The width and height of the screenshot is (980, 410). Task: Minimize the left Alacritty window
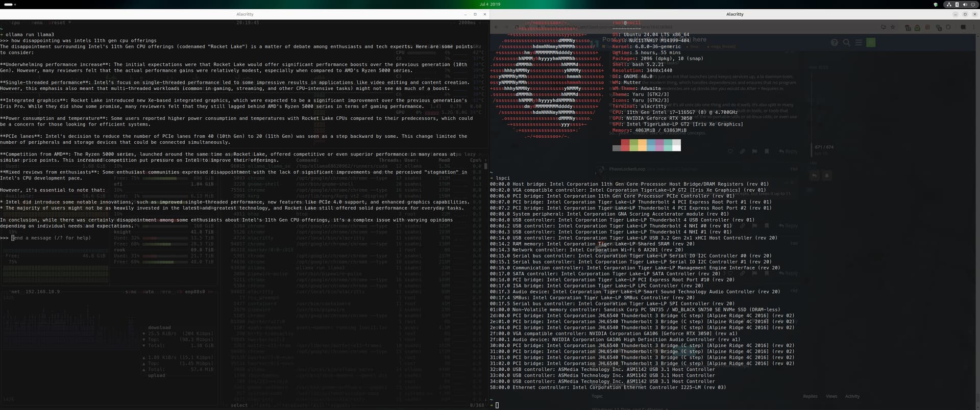point(465,14)
